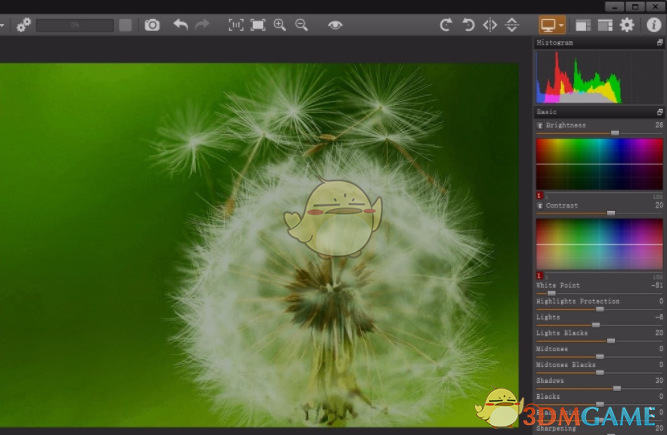This screenshot has height=435, width=667.
Task: Click the camera snapshot icon
Action: (152, 25)
